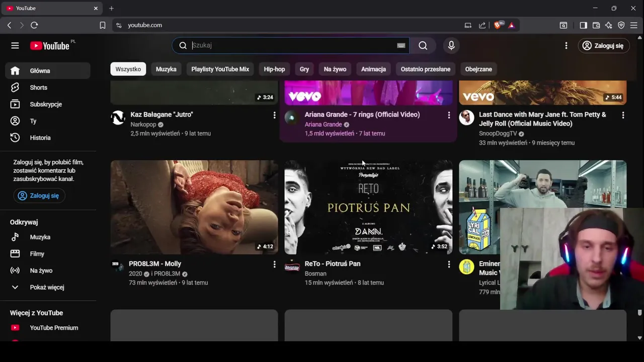
Task: Open options for Ariana Grande 7 rings
Action: [449, 115]
